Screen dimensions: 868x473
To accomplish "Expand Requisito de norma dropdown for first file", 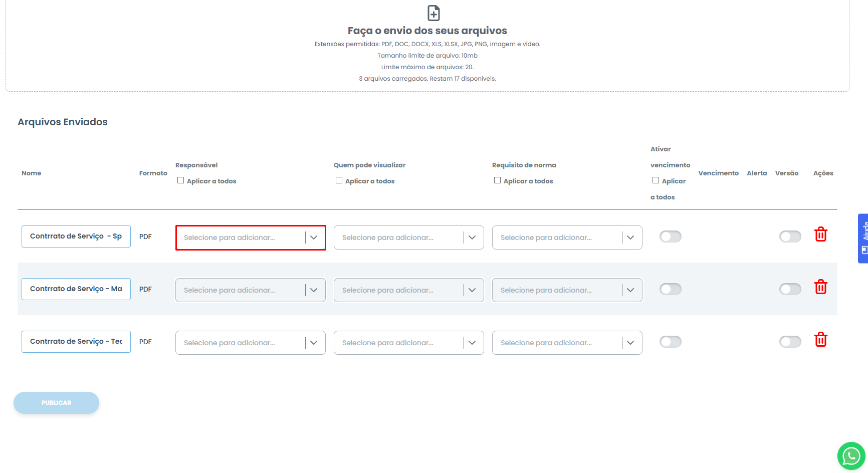I will click(567, 238).
